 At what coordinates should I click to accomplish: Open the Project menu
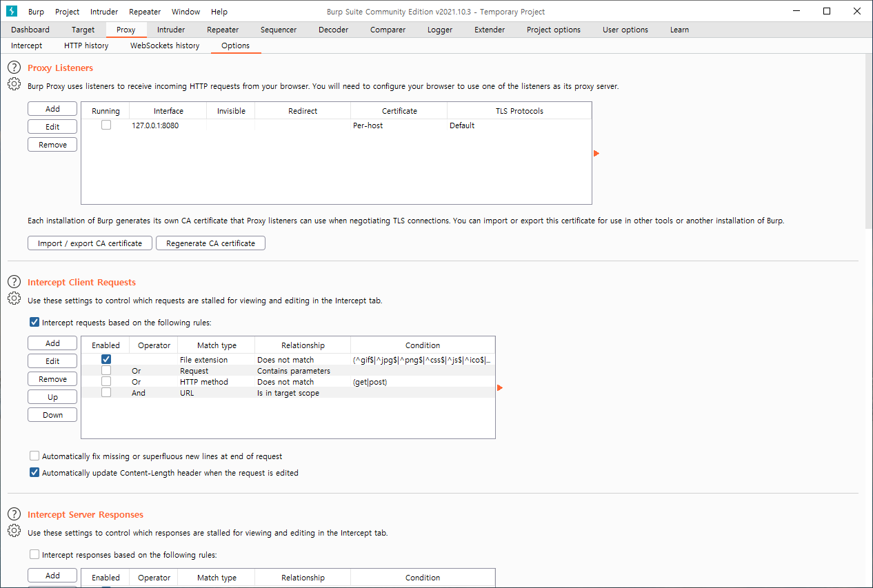[67, 12]
